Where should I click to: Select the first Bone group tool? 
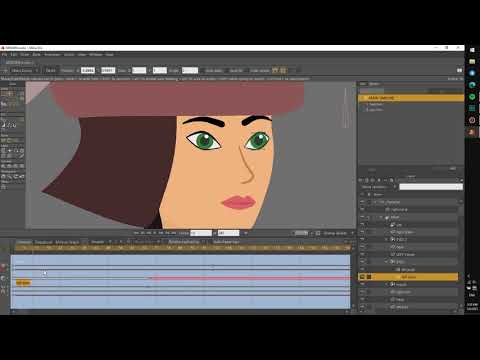(x=4, y=140)
